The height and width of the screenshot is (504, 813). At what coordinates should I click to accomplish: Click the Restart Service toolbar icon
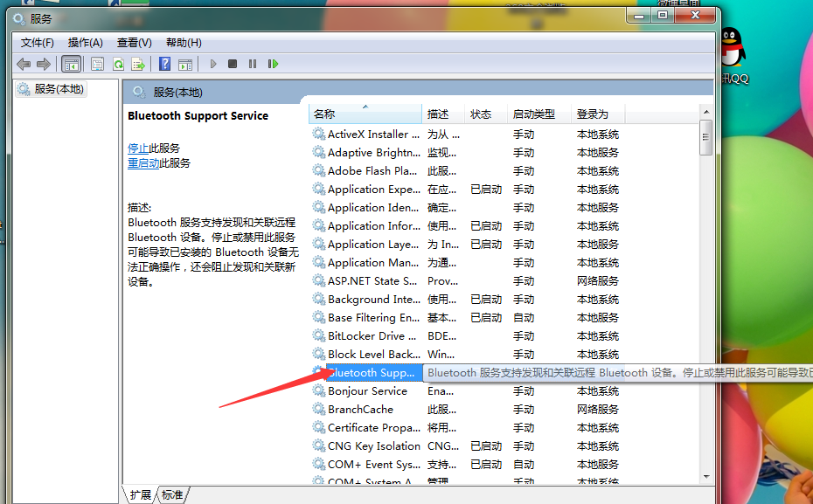(x=273, y=64)
